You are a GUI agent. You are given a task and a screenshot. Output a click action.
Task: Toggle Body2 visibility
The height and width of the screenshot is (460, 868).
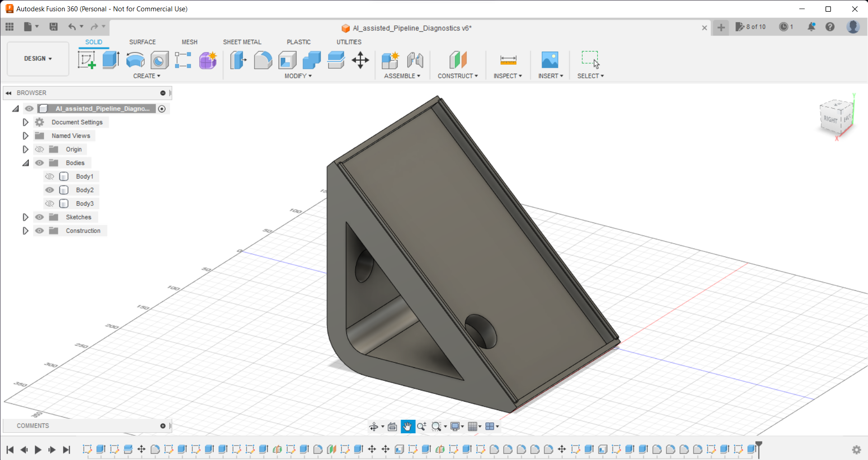(50, 190)
